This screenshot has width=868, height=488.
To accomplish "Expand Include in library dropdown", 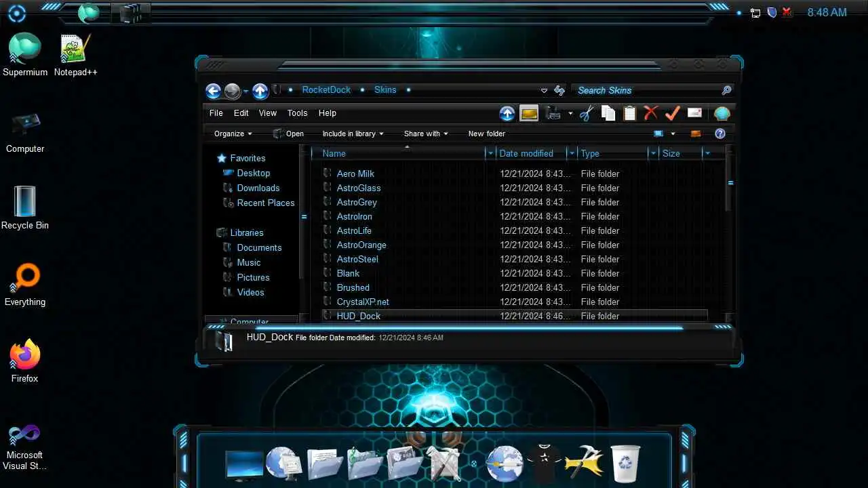I will 353,134.
